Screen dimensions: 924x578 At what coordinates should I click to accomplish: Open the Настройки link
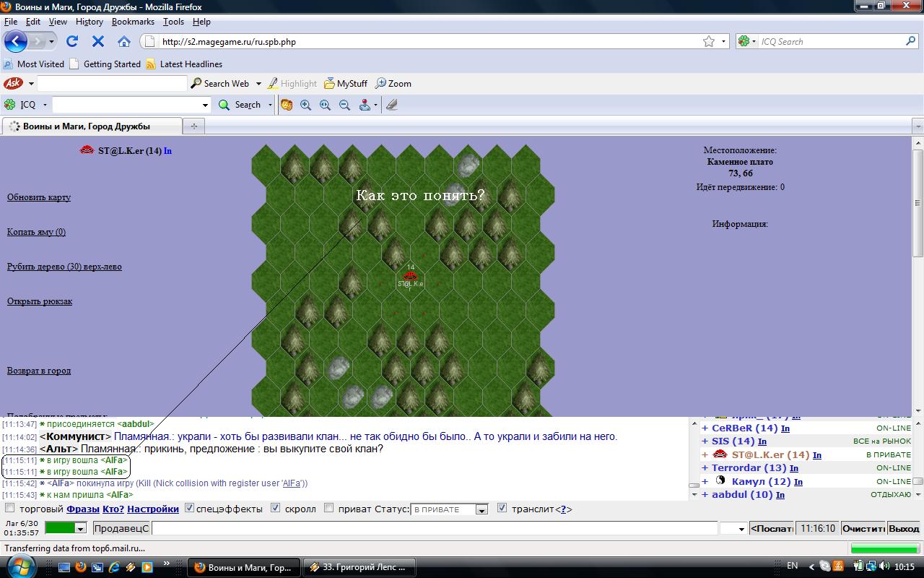pyautogui.click(x=153, y=509)
